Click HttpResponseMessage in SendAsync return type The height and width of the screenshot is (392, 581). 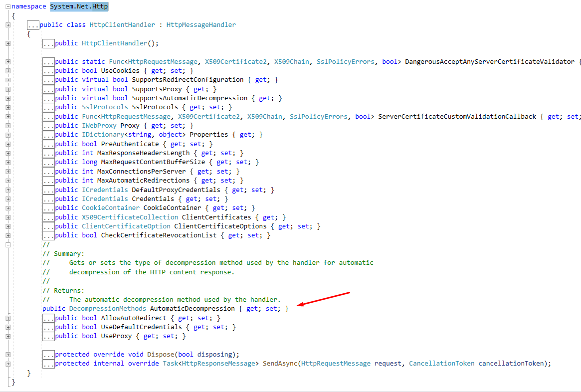pos(218,364)
